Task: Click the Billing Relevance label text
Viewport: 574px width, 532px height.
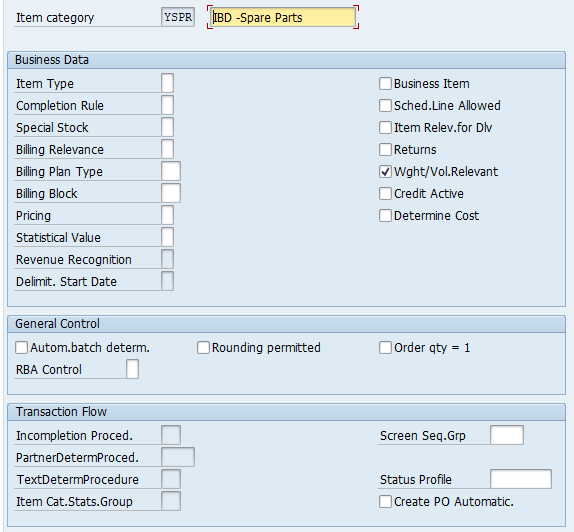Action: tap(60, 150)
